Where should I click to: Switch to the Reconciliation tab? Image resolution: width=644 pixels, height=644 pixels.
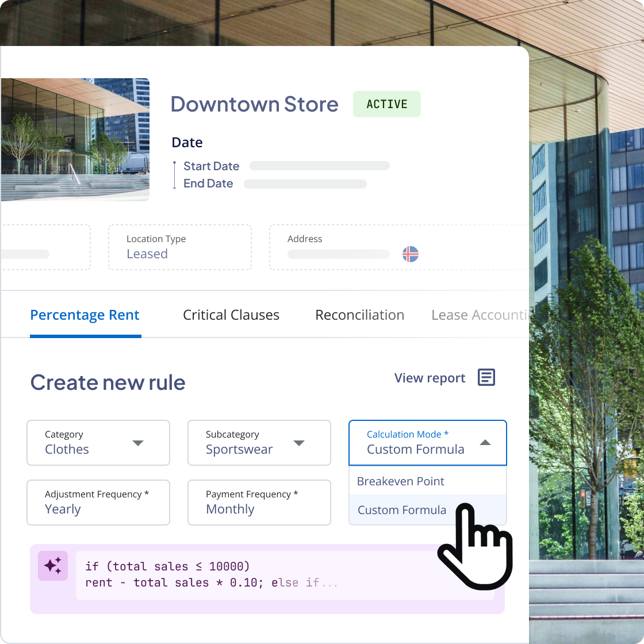click(359, 315)
